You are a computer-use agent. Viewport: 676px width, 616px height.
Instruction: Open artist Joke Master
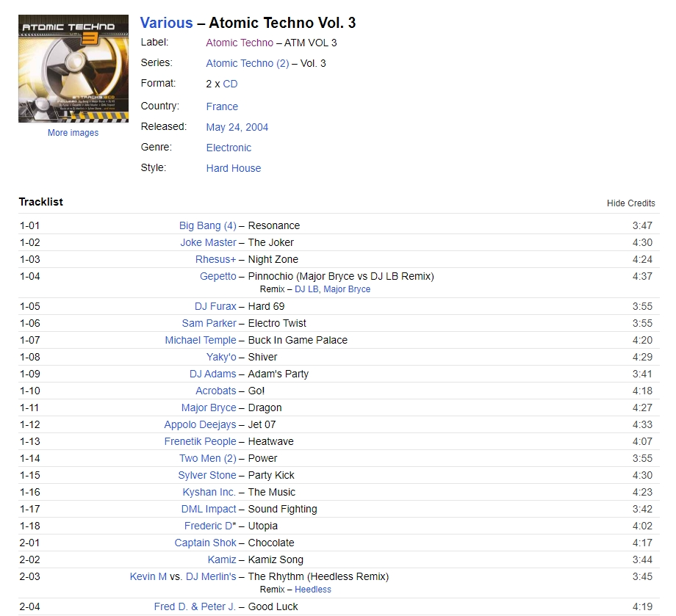[x=208, y=242]
